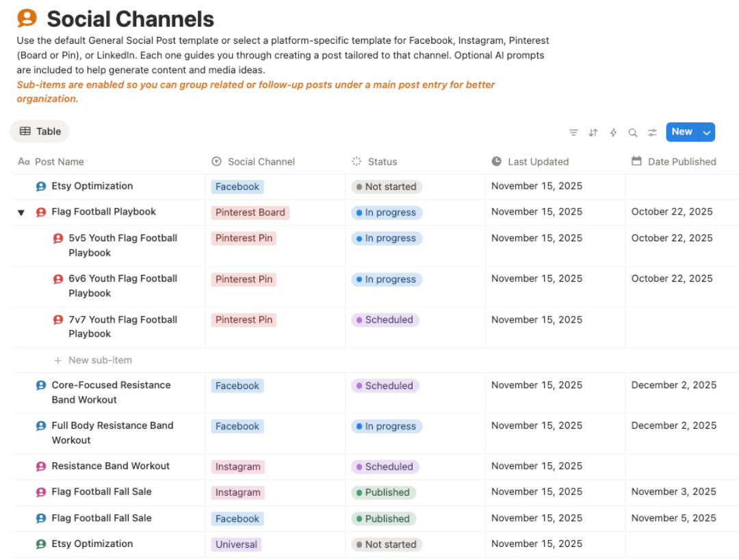Open Status of Core-Focused Resistance Band Workout
The image size is (739, 560).
[x=385, y=386]
